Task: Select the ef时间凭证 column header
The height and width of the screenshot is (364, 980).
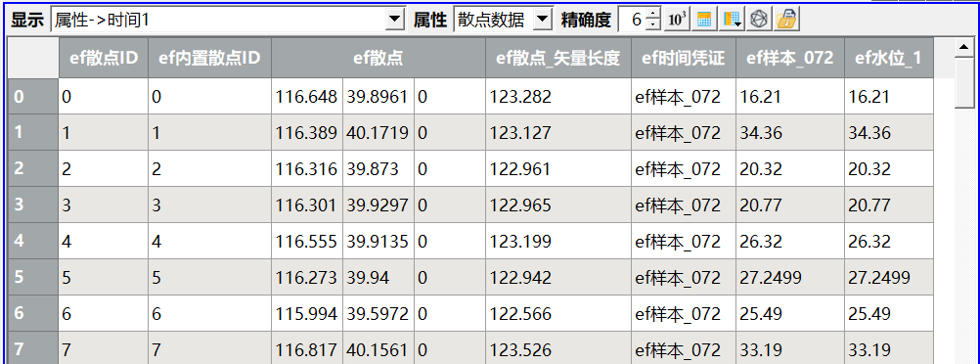Action: [x=683, y=58]
